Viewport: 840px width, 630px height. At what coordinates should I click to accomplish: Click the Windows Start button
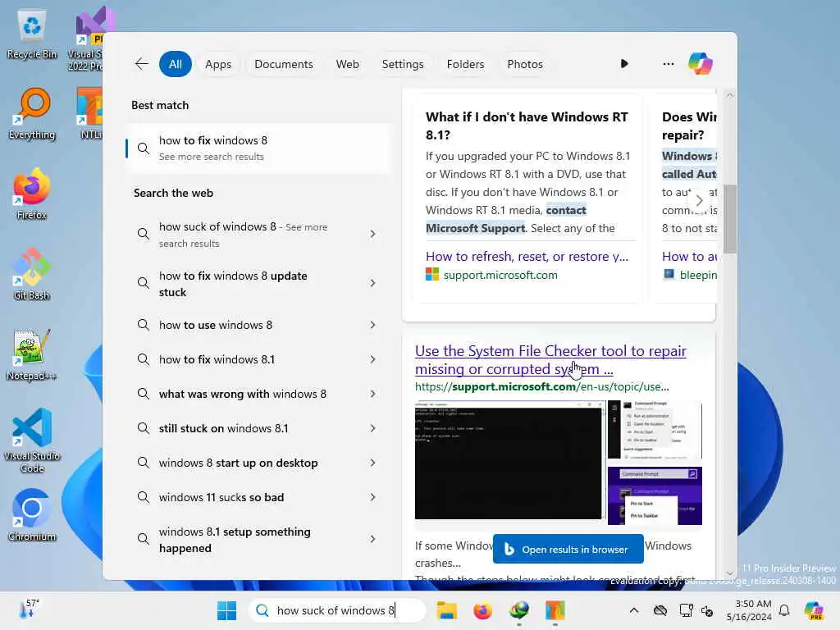[x=226, y=610]
